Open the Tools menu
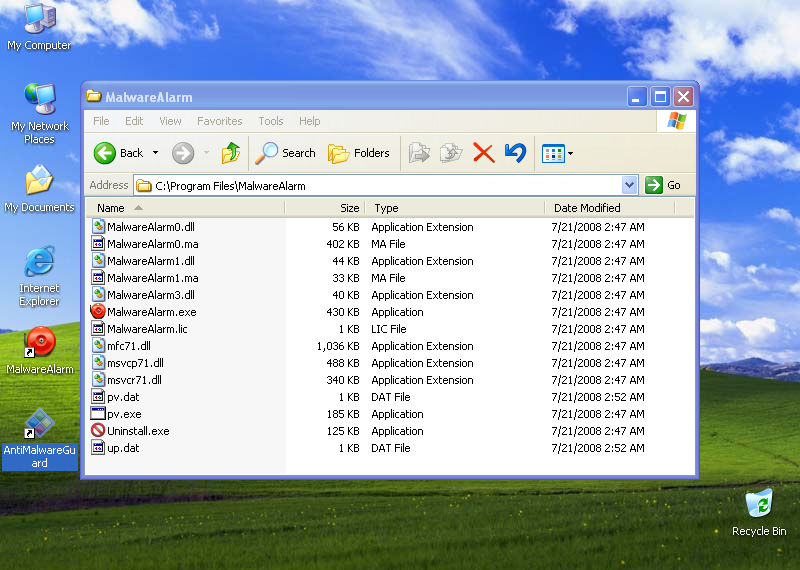 (270, 121)
